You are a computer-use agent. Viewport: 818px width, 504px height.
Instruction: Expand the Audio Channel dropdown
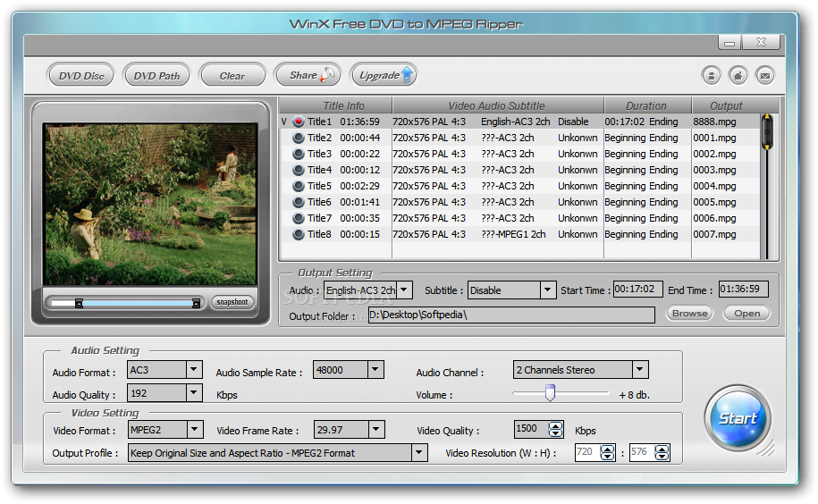[x=640, y=370]
